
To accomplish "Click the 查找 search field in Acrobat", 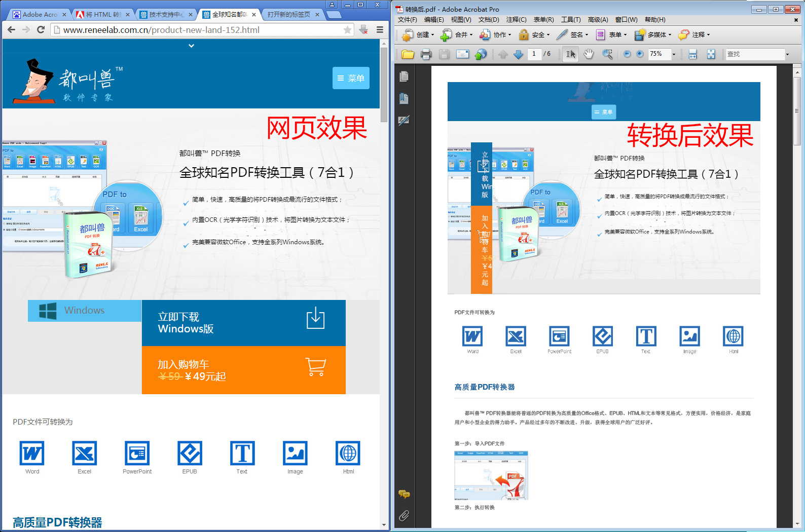I will point(755,54).
